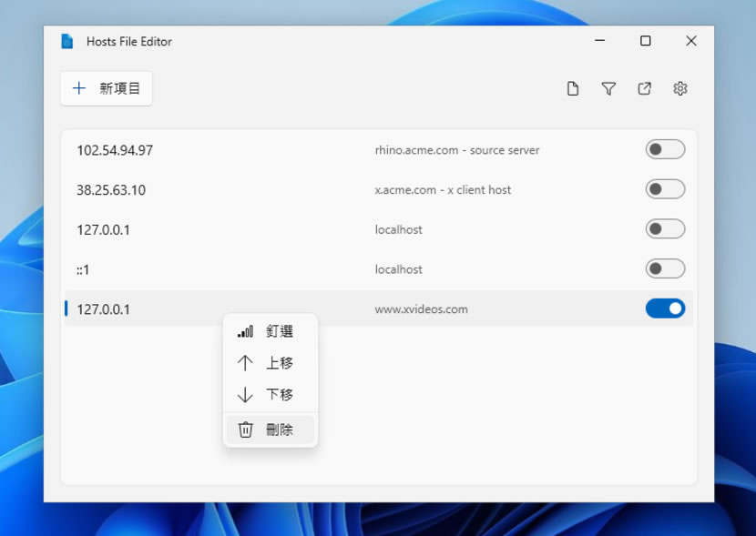
Task: Choose 釘選 from the context menu
Action: click(270, 331)
